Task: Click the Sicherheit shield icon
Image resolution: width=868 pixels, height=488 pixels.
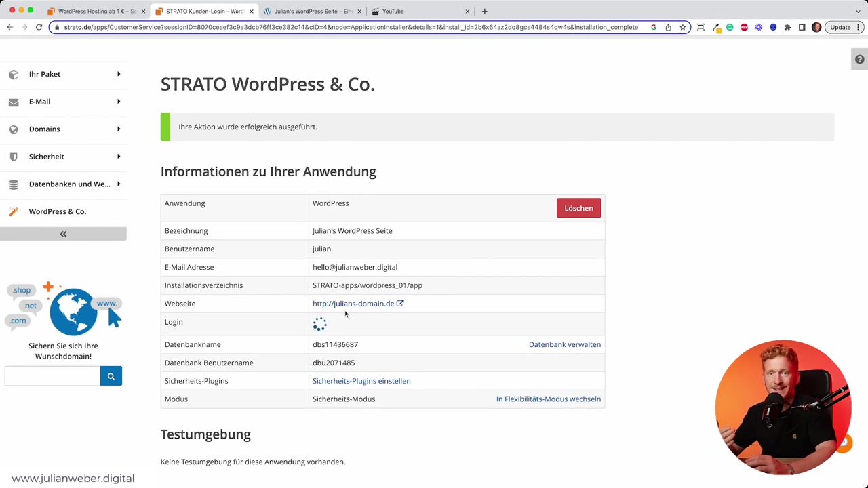Action: coord(14,157)
